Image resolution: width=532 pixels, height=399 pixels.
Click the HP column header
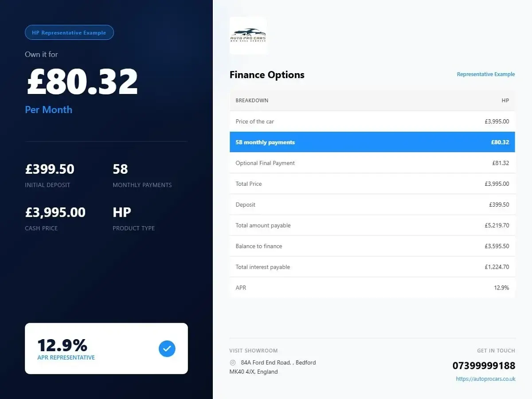505,101
